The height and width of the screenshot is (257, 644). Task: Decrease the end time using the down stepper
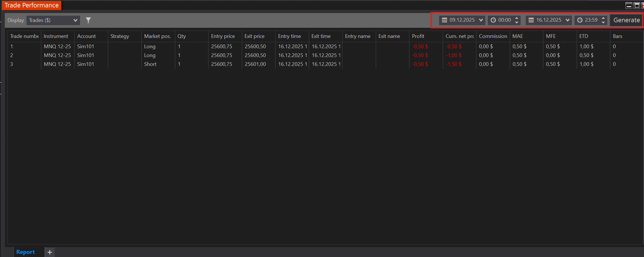[x=603, y=22]
